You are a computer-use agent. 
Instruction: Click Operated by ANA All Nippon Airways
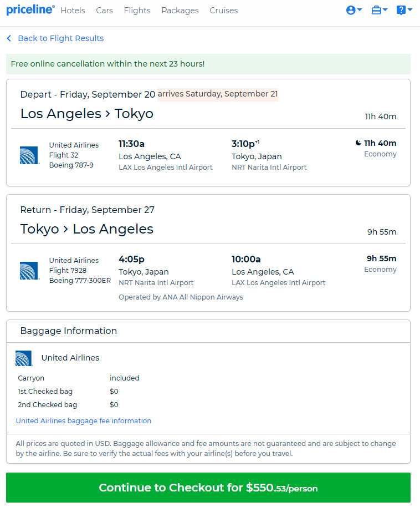pos(181,297)
